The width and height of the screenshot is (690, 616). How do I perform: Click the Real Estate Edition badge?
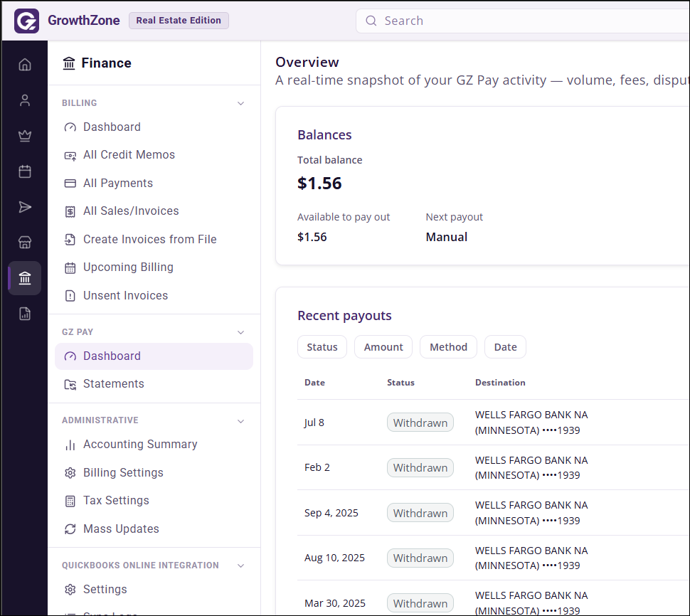coord(179,21)
